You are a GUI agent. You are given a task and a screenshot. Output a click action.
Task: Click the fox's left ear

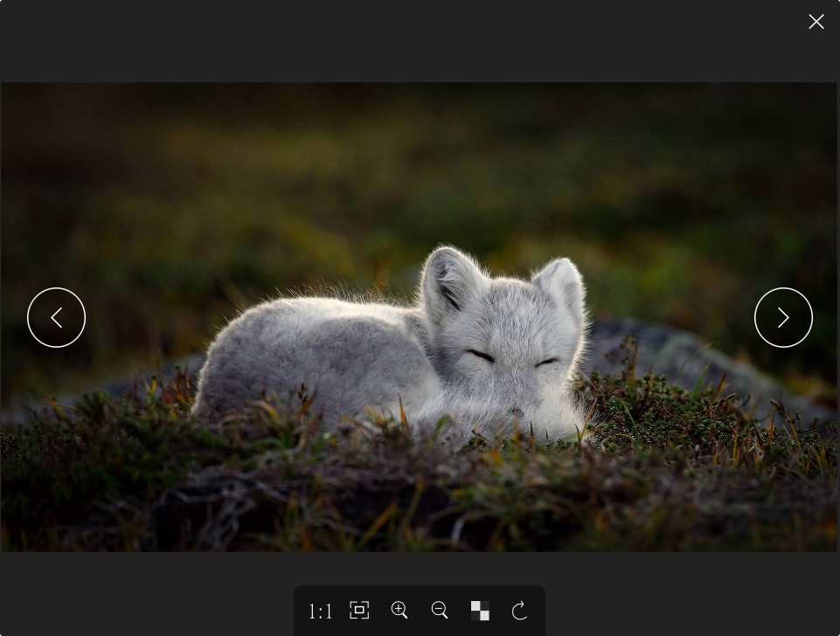[448, 278]
